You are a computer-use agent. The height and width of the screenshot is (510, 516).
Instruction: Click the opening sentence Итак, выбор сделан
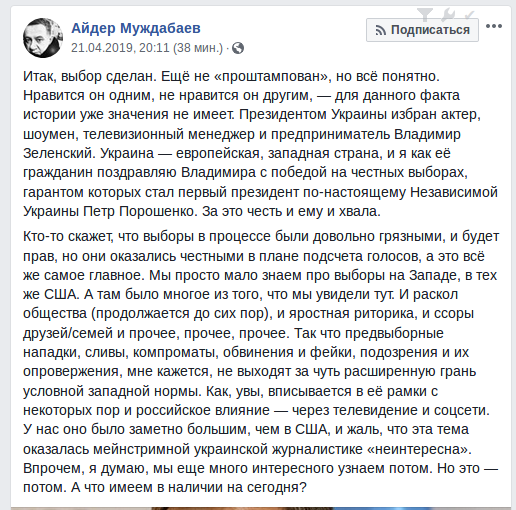[x=90, y=76]
